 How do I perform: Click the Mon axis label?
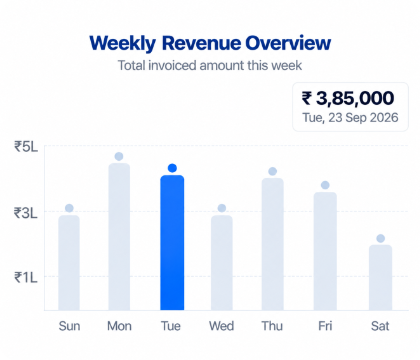point(119,326)
